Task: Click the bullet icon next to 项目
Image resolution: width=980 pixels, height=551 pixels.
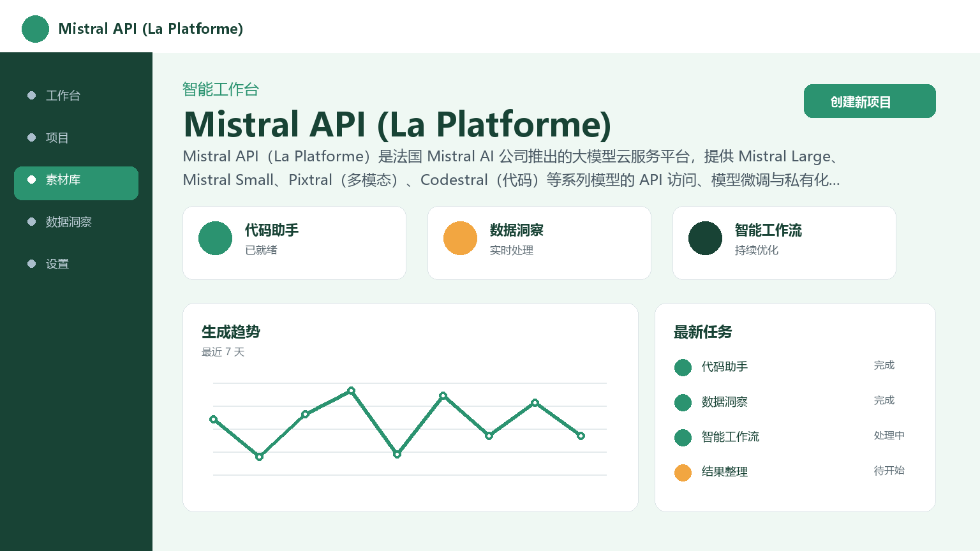Action: click(x=32, y=138)
